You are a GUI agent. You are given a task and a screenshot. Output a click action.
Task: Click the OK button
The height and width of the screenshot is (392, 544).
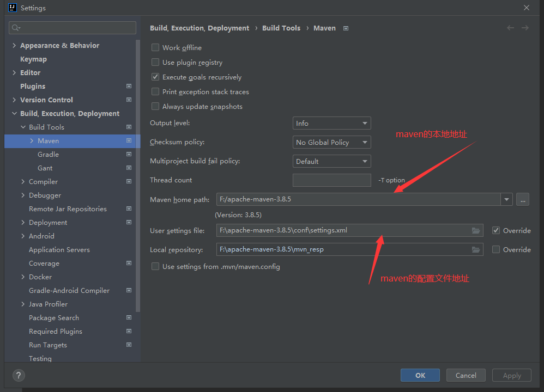[x=420, y=375]
